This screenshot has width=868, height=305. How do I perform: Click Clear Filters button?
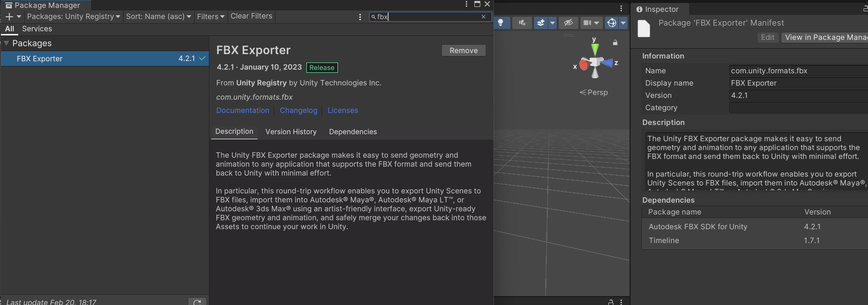click(251, 16)
